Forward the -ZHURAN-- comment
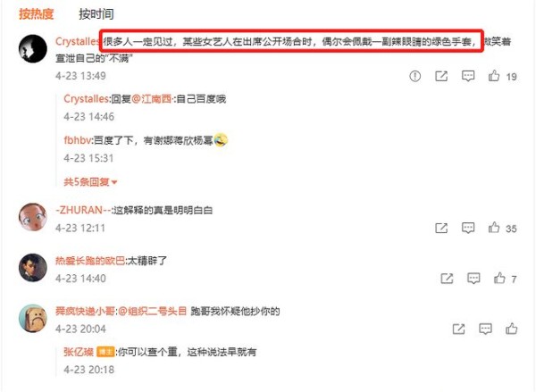 pyautogui.click(x=441, y=228)
